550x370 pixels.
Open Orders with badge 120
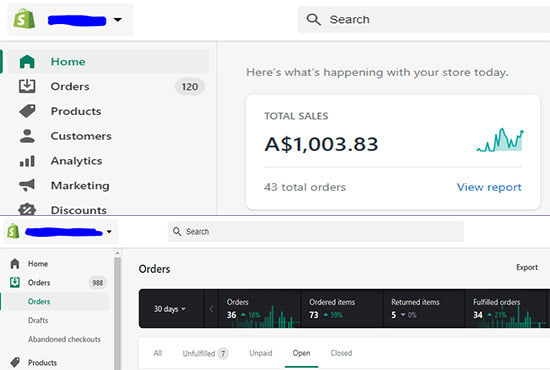(x=108, y=87)
